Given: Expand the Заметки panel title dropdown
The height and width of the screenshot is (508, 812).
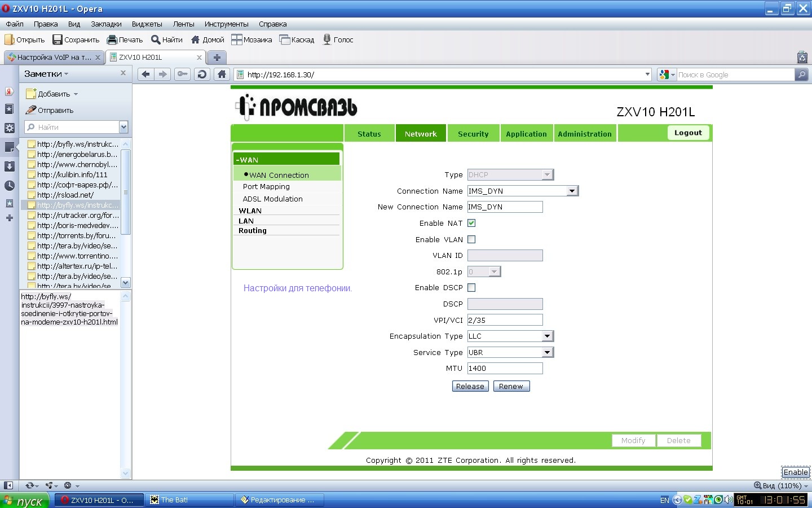Looking at the screenshot, I should (66, 74).
